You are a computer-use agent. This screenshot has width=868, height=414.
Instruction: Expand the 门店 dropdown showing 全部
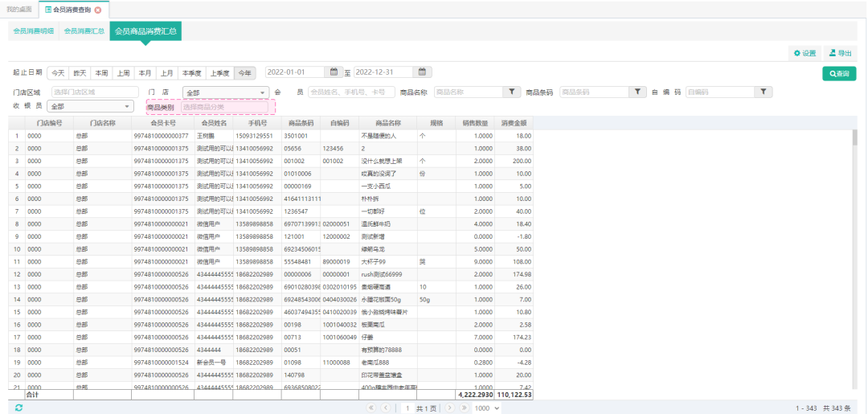[226, 92]
